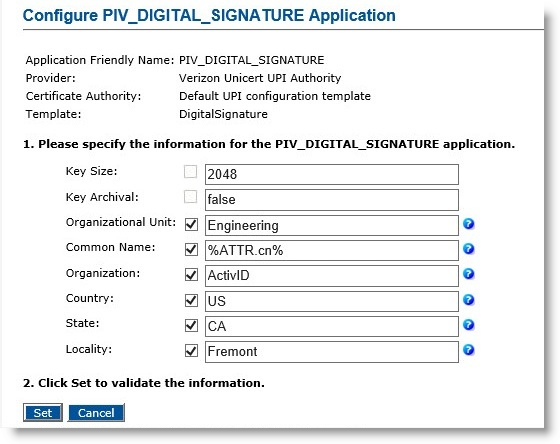Toggle the State checkbox
The image size is (560, 444).
[191, 325]
